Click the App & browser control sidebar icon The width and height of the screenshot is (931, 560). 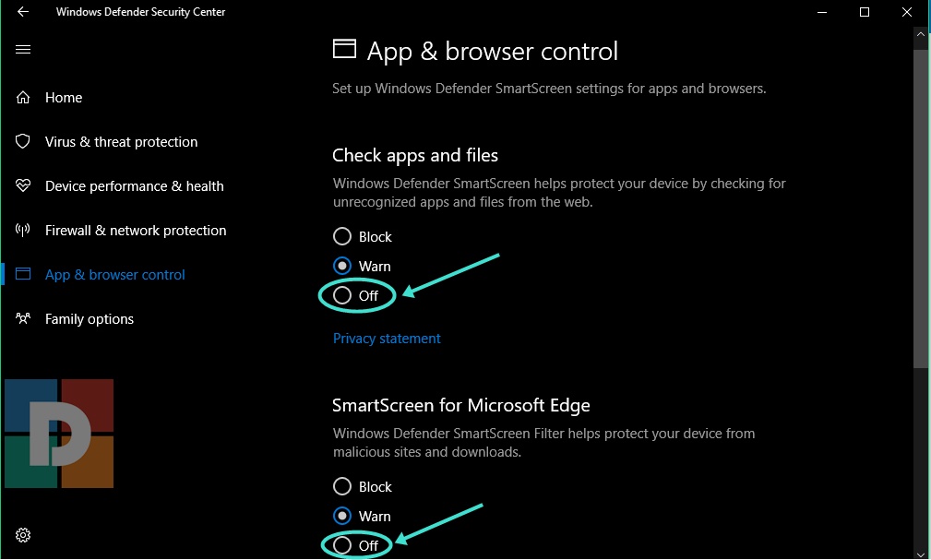pyautogui.click(x=24, y=275)
